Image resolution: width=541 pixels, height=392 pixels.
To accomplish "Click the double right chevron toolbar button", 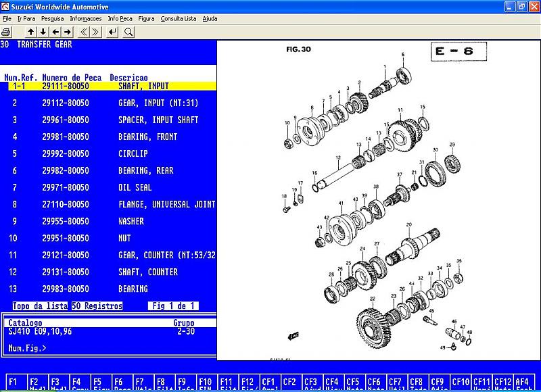I will click(x=95, y=32).
